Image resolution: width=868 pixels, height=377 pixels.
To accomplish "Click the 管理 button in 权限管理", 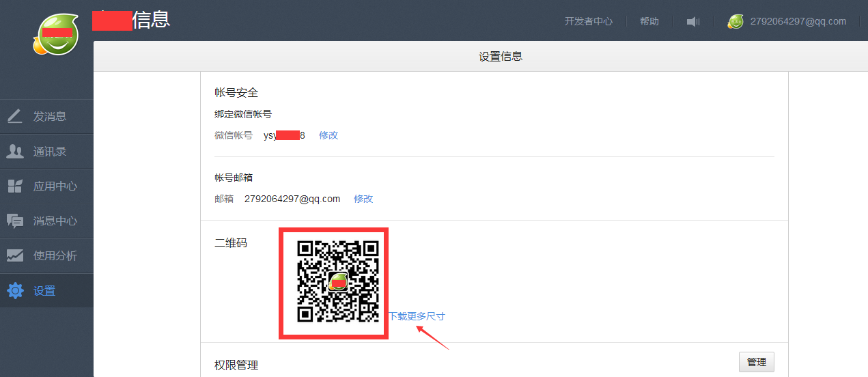I will tap(757, 362).
